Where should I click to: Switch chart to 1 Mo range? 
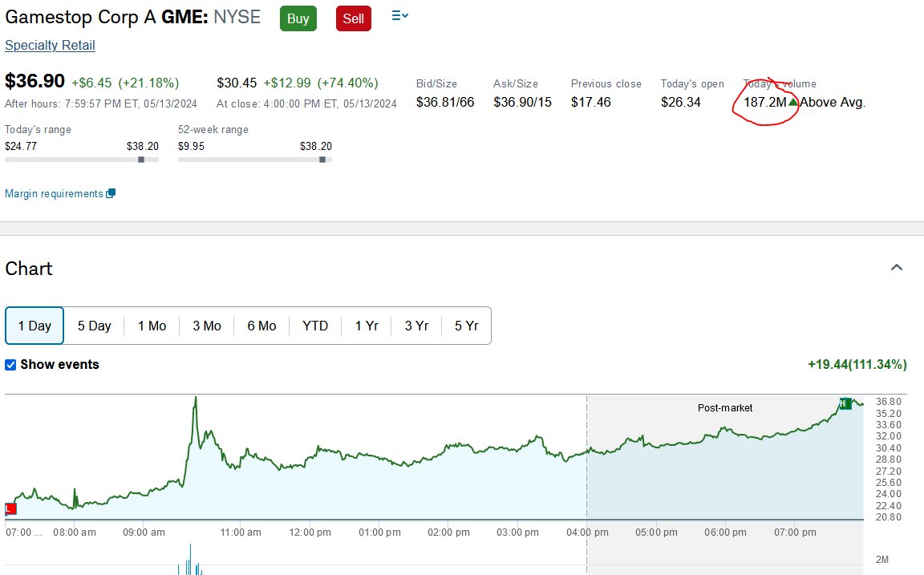(x=152, y=326)
